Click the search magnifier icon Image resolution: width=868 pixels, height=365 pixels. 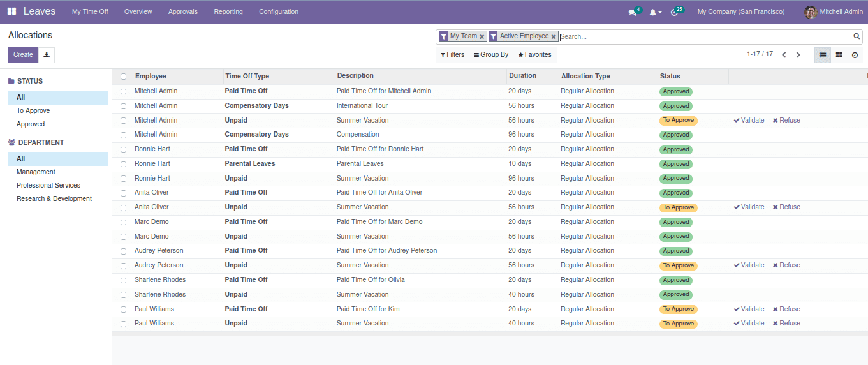pyautogui.click(x=857, y=36)
